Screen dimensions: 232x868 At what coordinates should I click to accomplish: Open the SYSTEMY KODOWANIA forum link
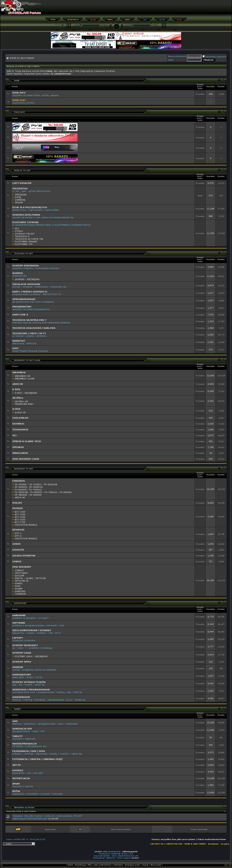click(25, 266)
